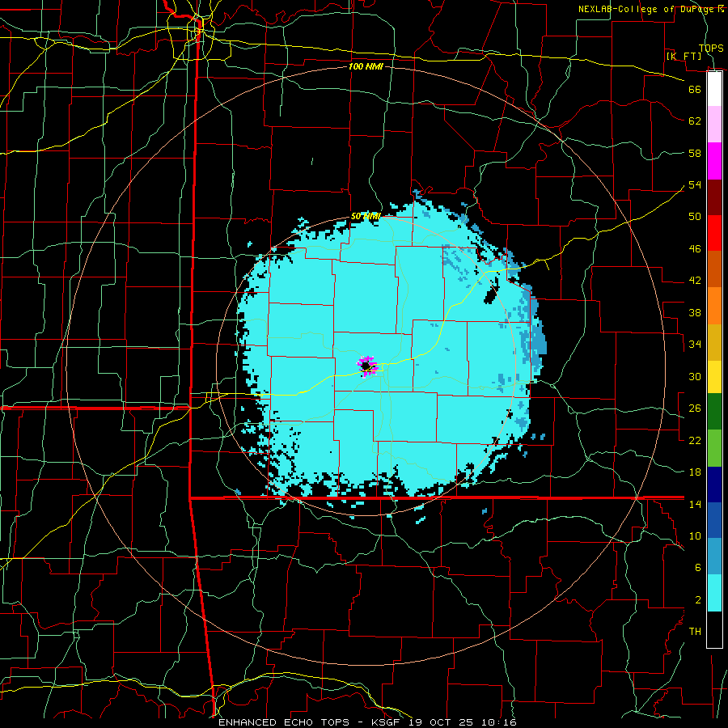Screen dimensions: 728x728
Task: Click the magenta 58 kft legend swatch
Action: 714,161
